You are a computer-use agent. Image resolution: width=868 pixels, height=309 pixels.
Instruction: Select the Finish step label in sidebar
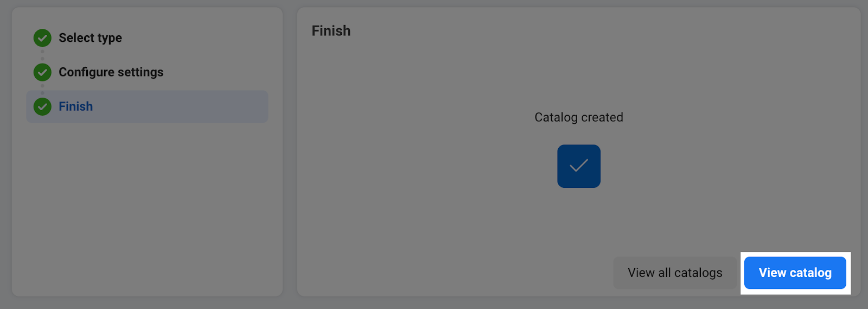tap(76, 106)
